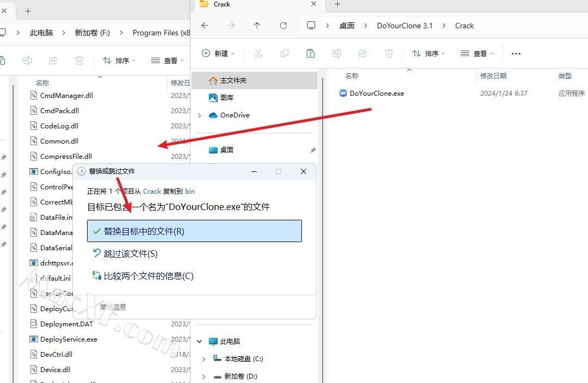Viewport: 588px width, 383px height.
Task: Close the Crack tab
Action: pos(313,4)
